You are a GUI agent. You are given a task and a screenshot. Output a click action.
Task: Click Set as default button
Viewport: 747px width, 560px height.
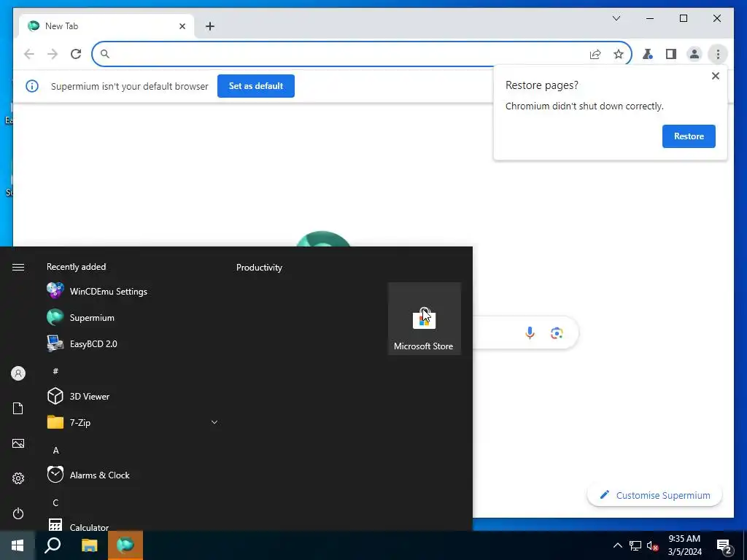pyautogui.click(x=256, y=86)
